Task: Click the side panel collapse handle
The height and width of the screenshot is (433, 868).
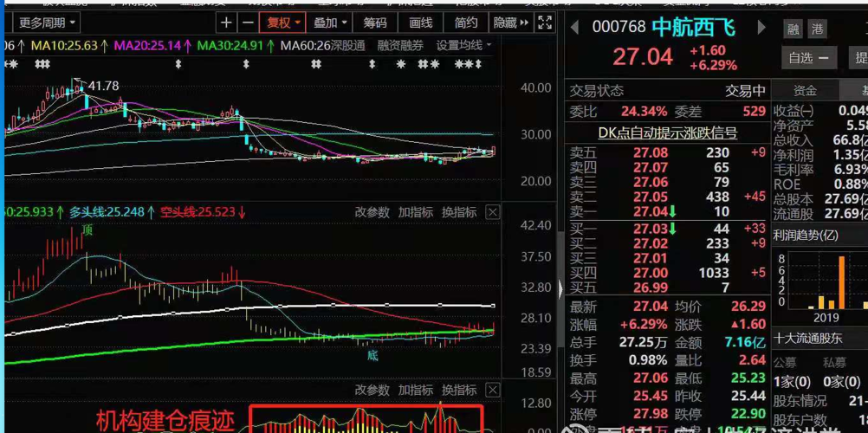Action: (560, 289)
